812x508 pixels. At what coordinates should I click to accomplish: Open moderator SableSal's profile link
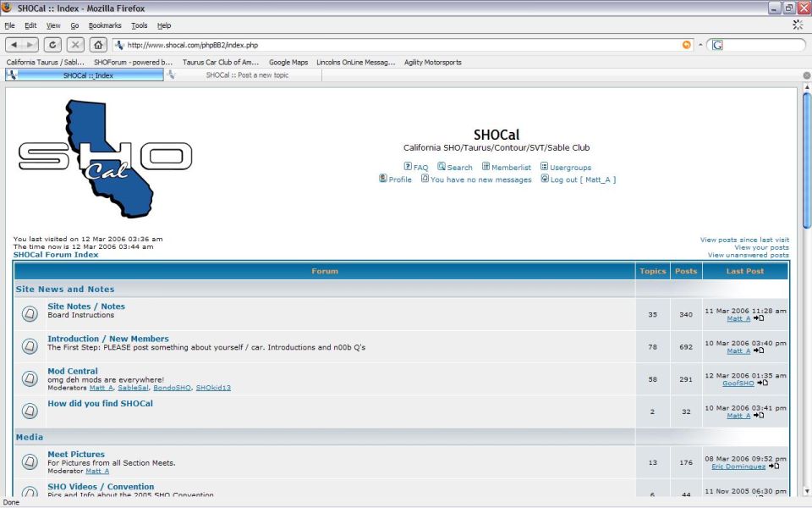click(133, 388)
